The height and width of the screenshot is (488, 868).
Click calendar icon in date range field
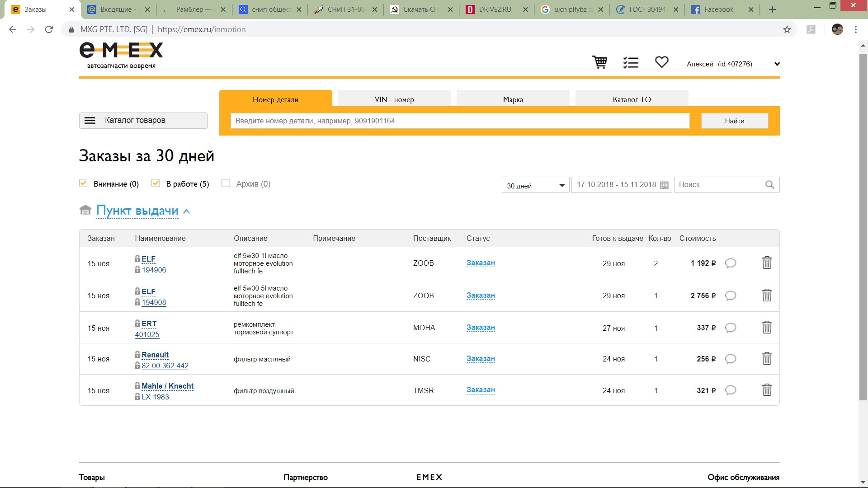point(664,185)
